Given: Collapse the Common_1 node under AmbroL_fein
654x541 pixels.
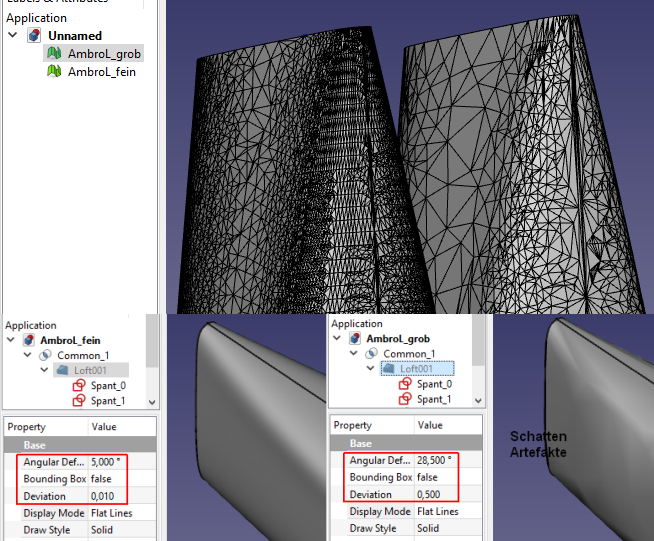Looking at the screenshot, I should click(x=27, y=355).
